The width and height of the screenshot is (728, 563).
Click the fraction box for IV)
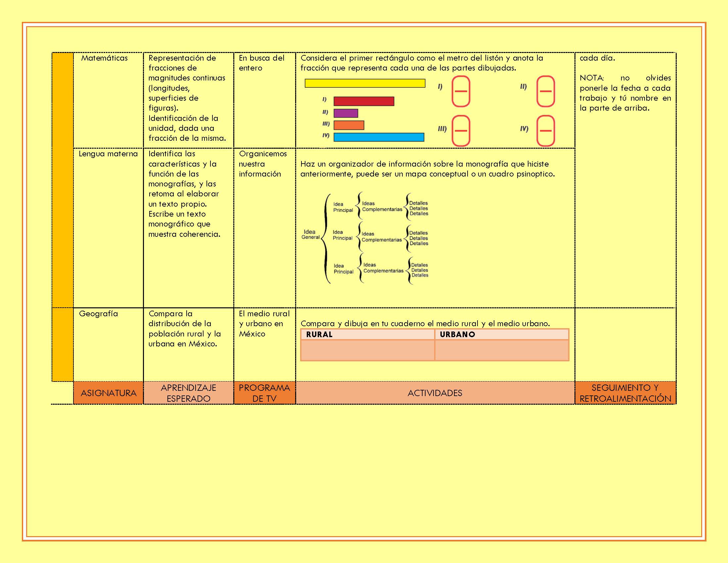(546, 131)
